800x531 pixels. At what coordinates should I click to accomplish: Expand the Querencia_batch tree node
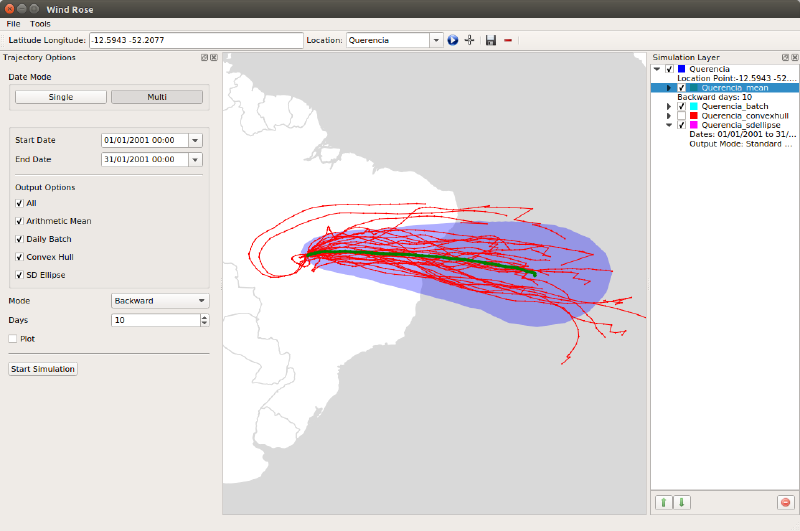pyautogui.click(x=669, y=106)
